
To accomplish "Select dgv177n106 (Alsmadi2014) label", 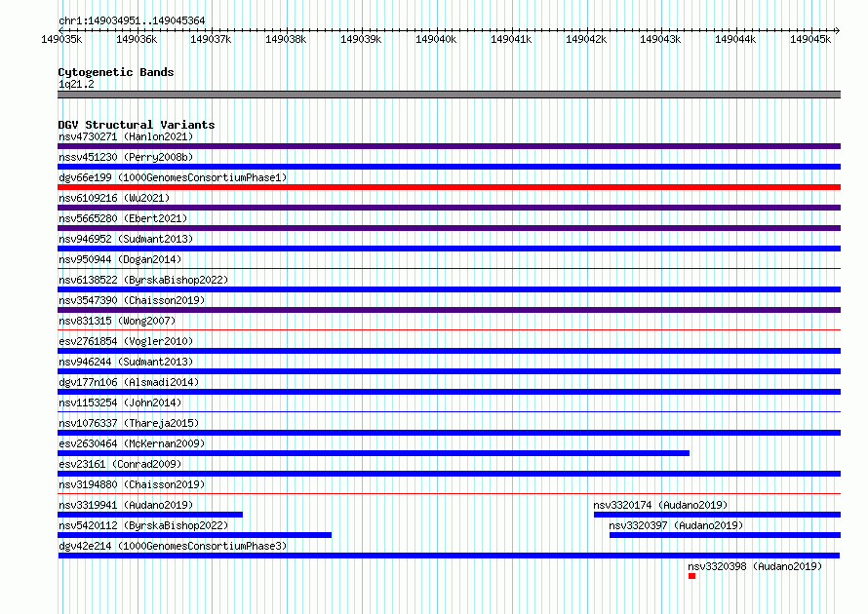I will tap(129, 382).
